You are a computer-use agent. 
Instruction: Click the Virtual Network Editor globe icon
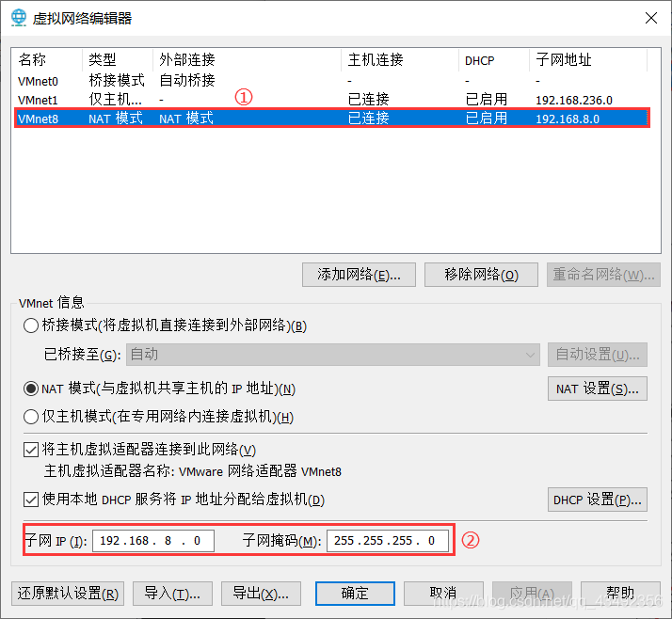pos(19,18)
